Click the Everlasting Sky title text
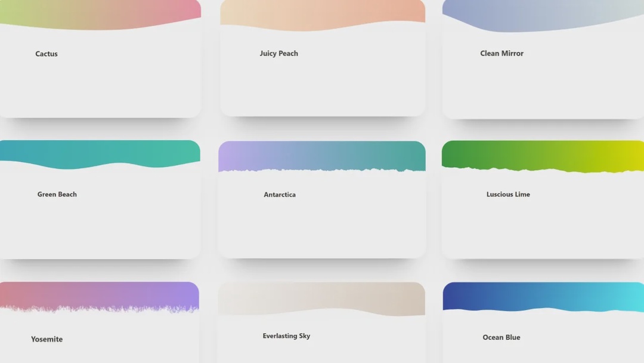This screenshot has height=363, width=644. click(286, 336)
